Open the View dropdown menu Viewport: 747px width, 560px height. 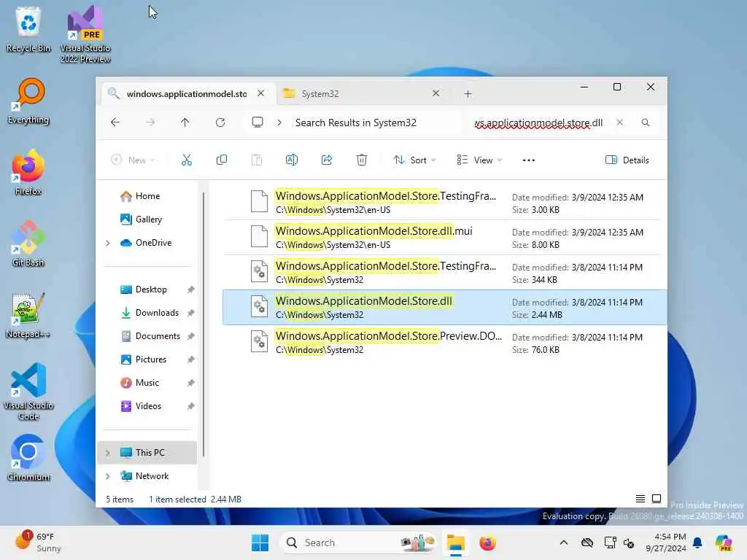(479, 160)
